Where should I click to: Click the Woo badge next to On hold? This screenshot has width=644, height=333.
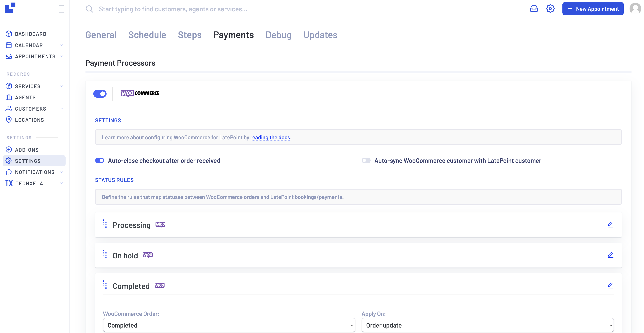(x=148, y=255)
